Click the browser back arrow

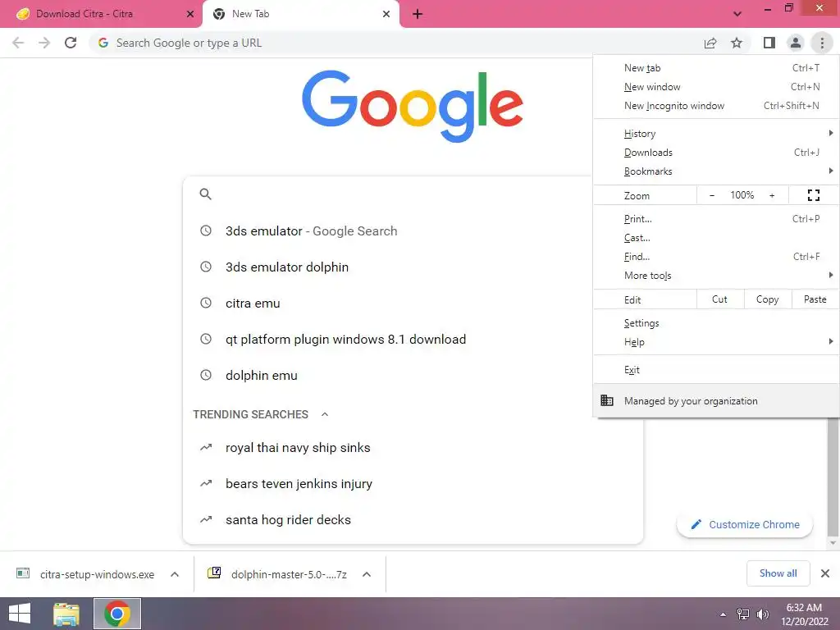click(x=18, y=43)
